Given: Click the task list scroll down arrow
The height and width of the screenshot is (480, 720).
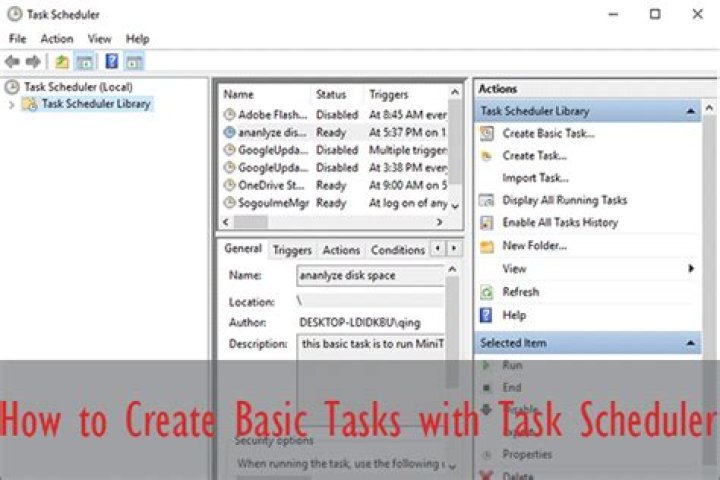Looking at the screenshot, I should click(455, 206).
